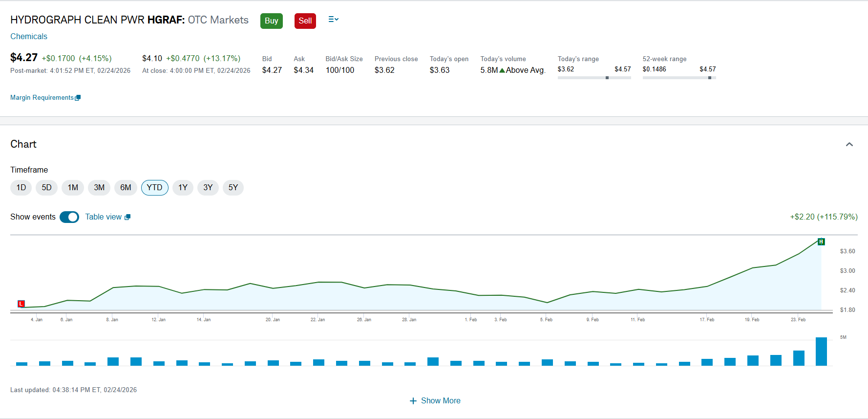Viewport: 868px width, 419px height.
Task: Open Margin Requirements external link icon
Action: (78, 98)
